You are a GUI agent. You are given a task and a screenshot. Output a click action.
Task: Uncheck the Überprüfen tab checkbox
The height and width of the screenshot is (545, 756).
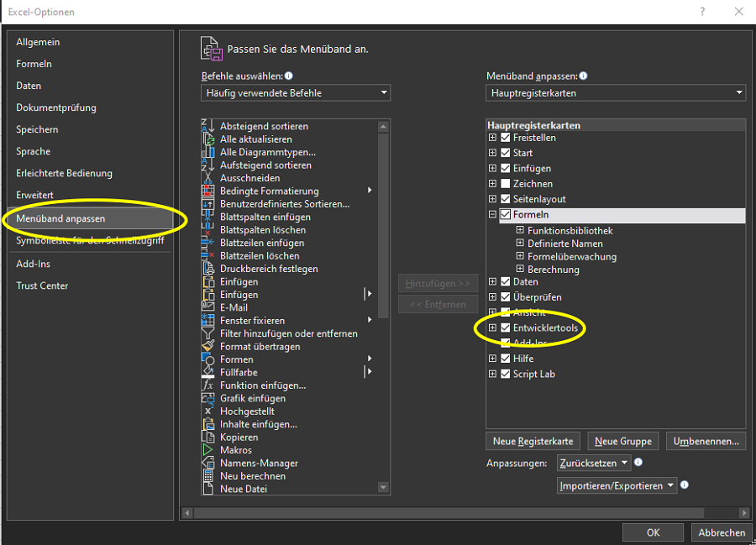click(x=506, y=297)
